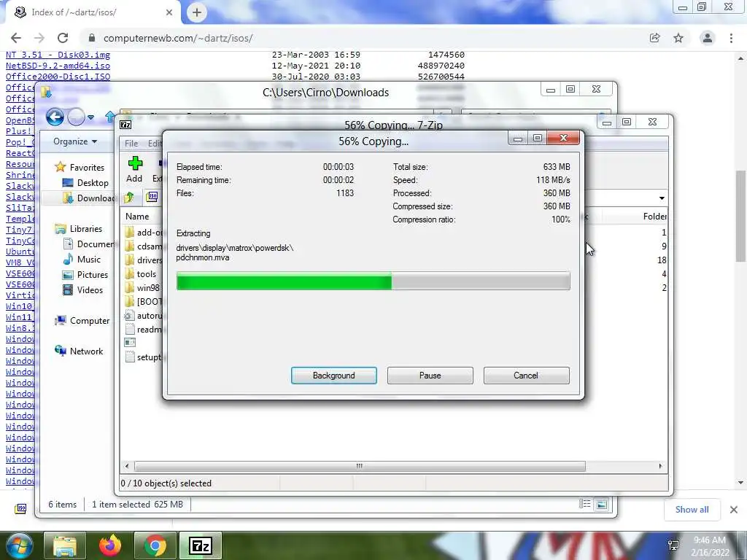Image resolution: width=747 pixels, height=560 pixels.
Task: Select Network in Explorer sidebar
Action: pyautogui.click(x=86, y=351)
